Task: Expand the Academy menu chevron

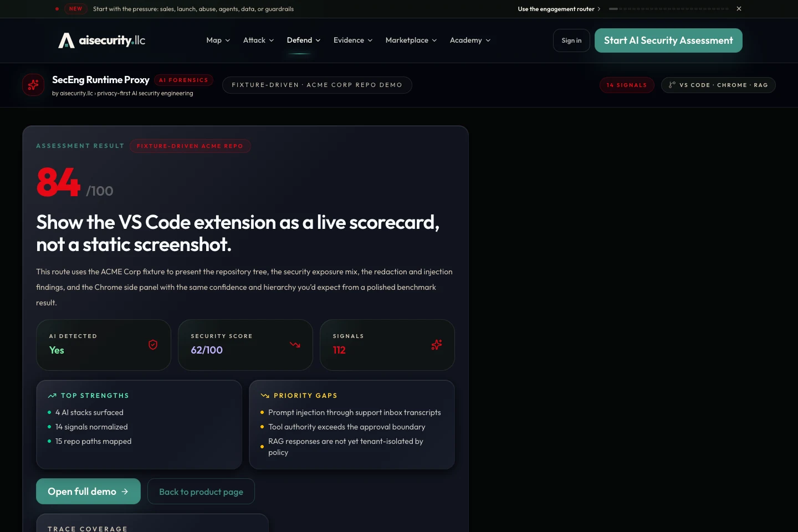Action: pyautogui.click(x=488, y=40)
